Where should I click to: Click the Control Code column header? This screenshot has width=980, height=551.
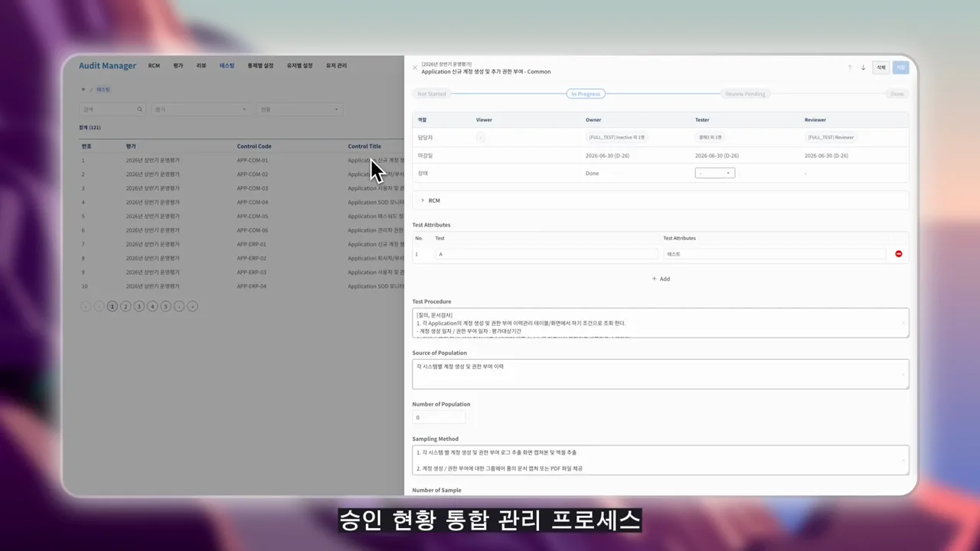254,146
